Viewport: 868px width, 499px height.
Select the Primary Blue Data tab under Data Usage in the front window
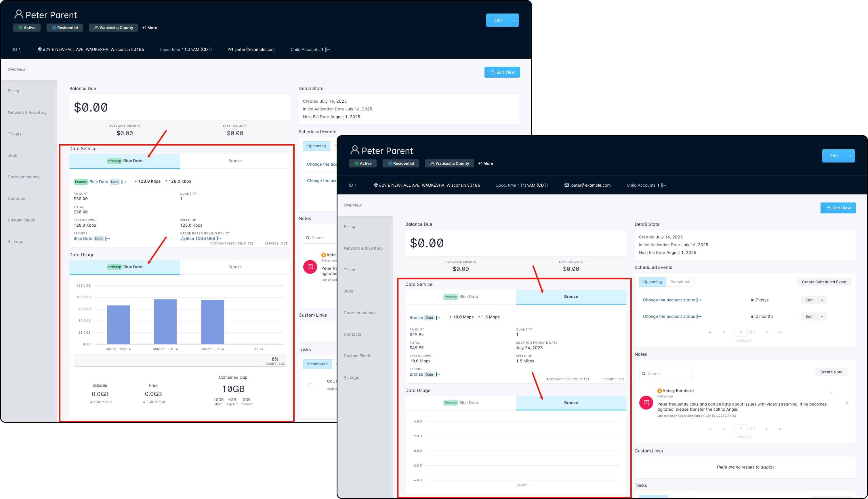pos(460,403)
